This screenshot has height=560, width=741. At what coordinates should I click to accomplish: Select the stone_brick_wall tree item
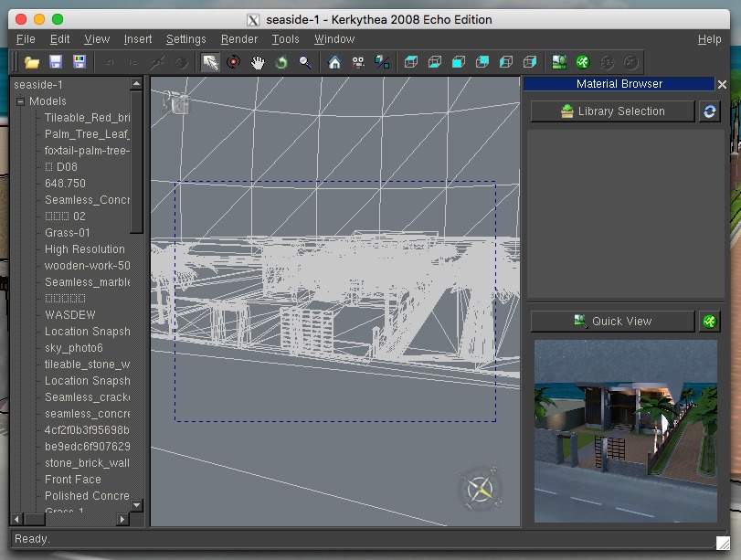pyautogui.click(x=87, y=463)
